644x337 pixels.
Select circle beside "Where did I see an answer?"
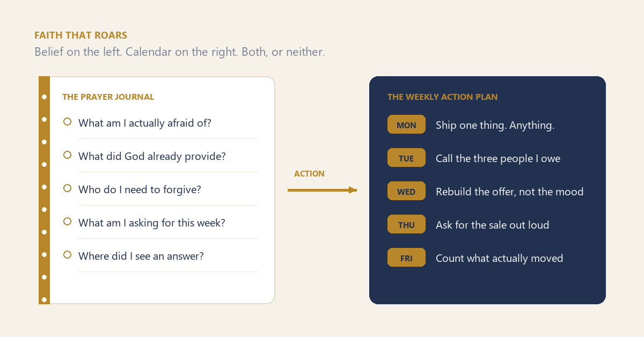tap(67, 255)
